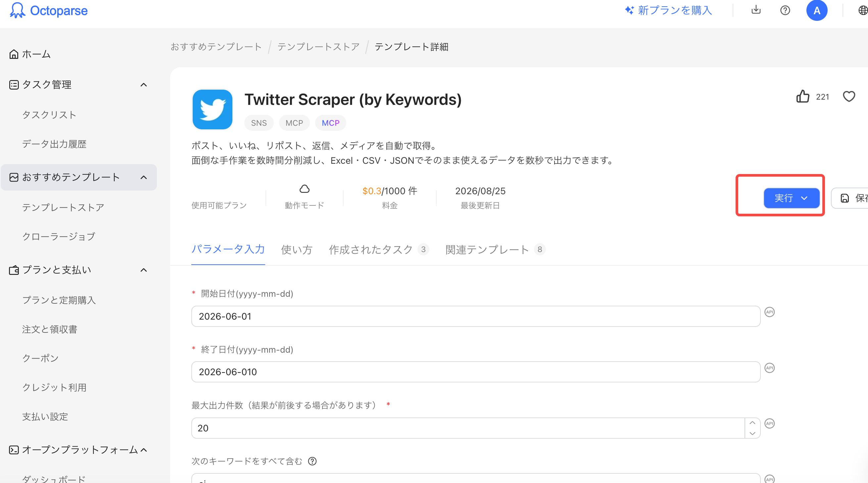Open タスクリスト in sidebar

(x=50, y=114)
